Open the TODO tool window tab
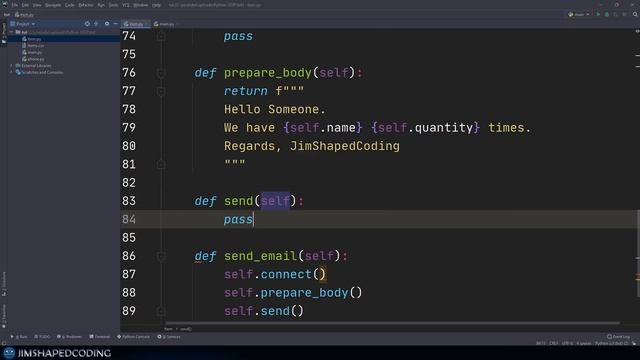The image size is (640, 360). pyautogui.click(x=42, y=337)
